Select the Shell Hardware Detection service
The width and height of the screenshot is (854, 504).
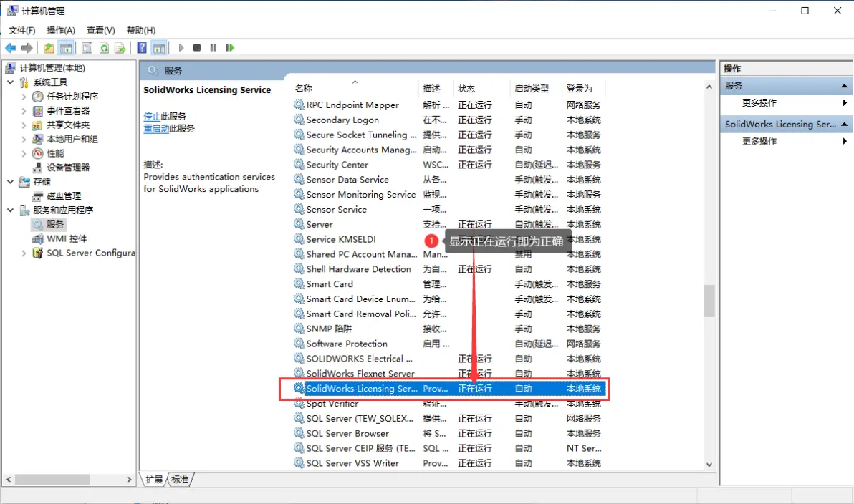click(x=358, y=269)
